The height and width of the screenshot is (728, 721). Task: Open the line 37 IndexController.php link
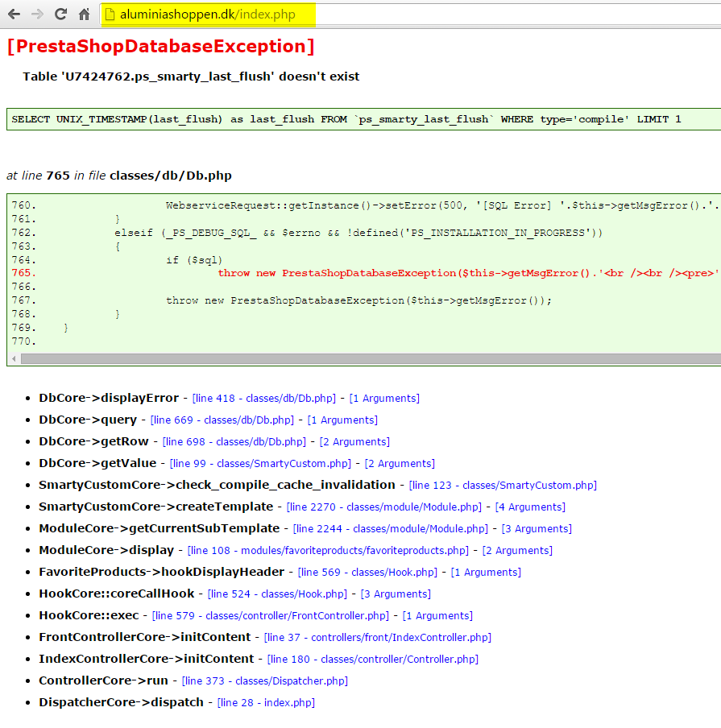pyautogui.click(x=378, y=638)
